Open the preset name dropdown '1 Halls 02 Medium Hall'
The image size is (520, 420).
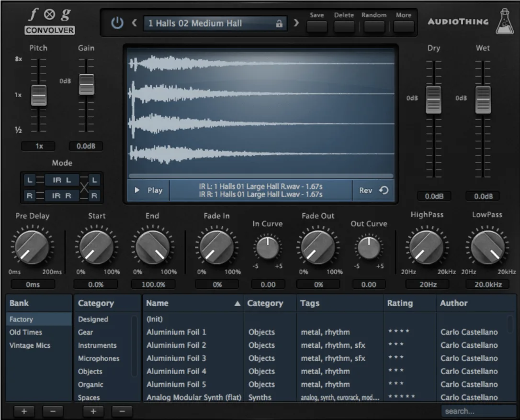coord(215,23)
